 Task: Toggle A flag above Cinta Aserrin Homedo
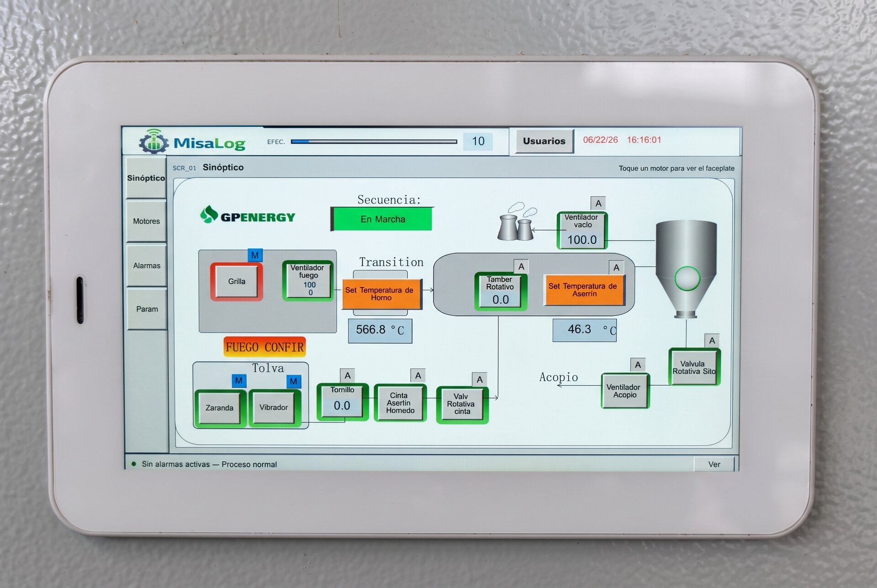[418, 375]
